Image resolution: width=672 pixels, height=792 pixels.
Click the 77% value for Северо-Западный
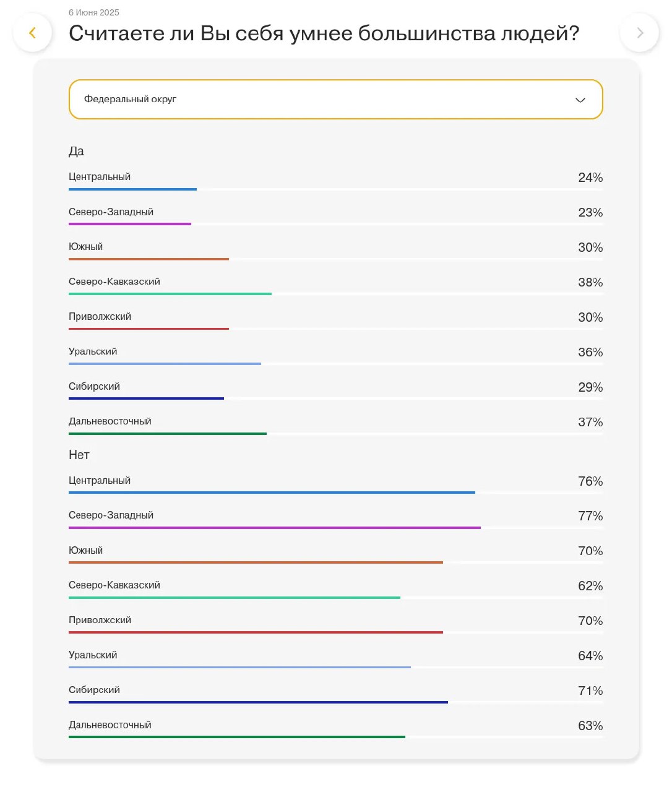(590, 516)
